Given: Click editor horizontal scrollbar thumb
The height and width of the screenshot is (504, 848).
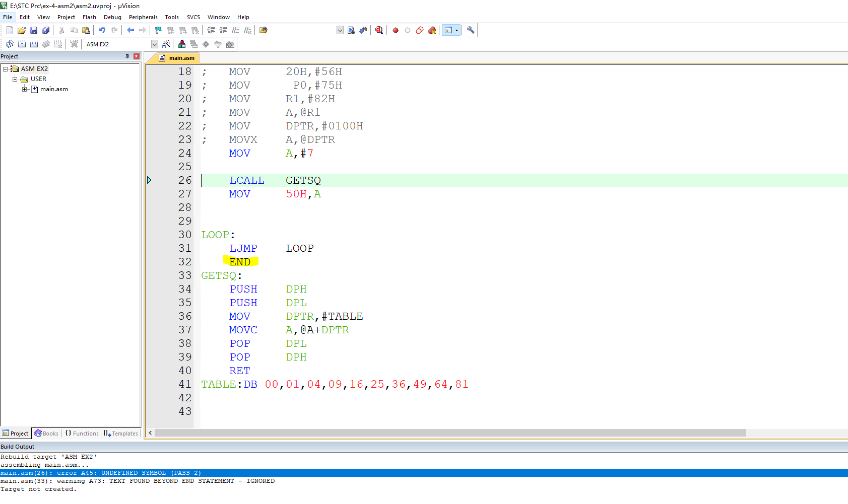Looking at the screenshot, I should [450, 433].
